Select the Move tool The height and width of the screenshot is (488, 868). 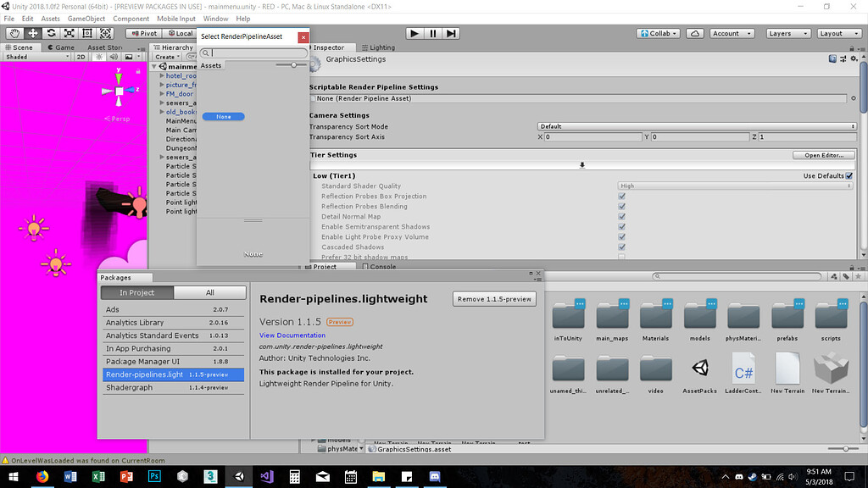pos(33,33)
